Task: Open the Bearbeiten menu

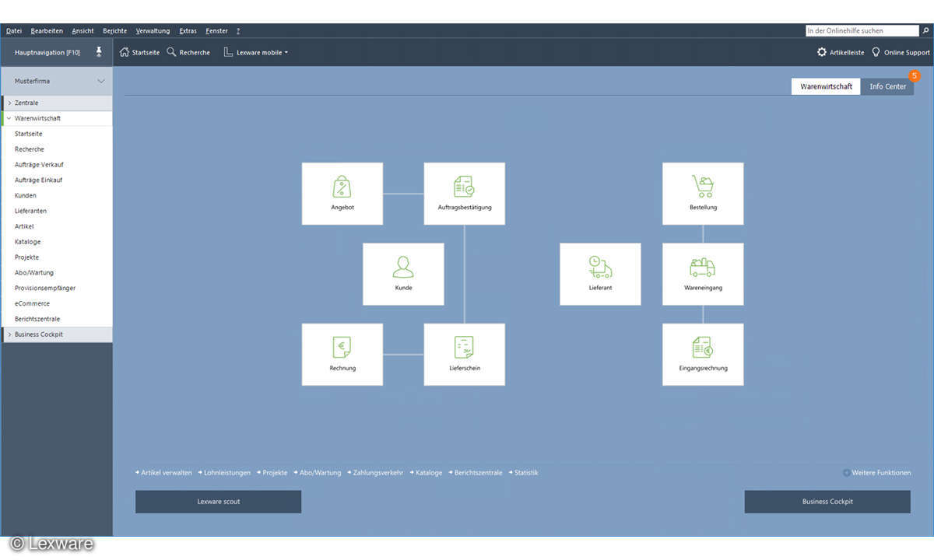Action: pos(47,31)
